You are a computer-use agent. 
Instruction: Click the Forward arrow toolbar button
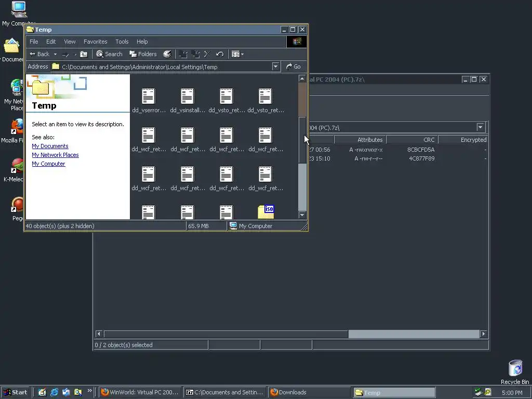65,54
